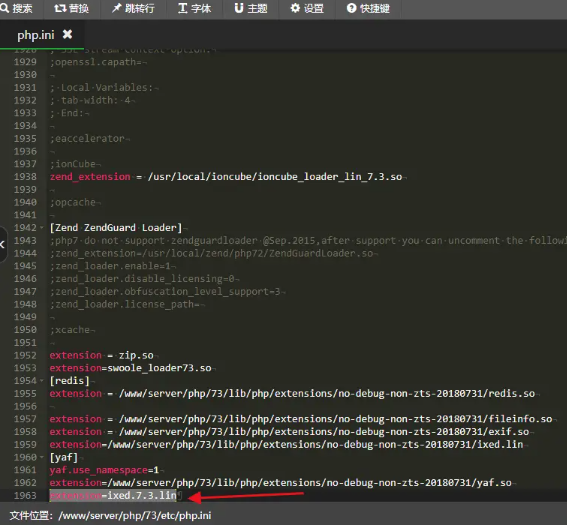
Task: Open the 快捷键 shortcuts item
Action: (x=368, y=8)
